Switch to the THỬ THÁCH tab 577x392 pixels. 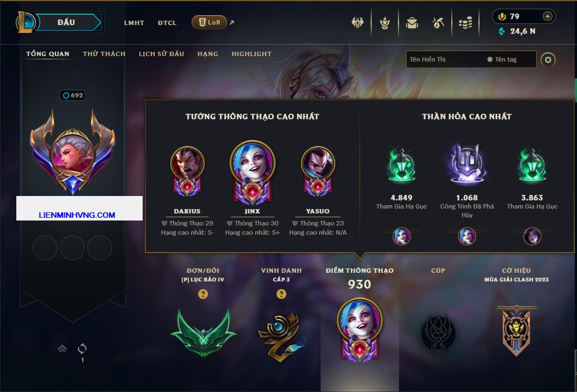pyautogui.click(x=104, y=54)
